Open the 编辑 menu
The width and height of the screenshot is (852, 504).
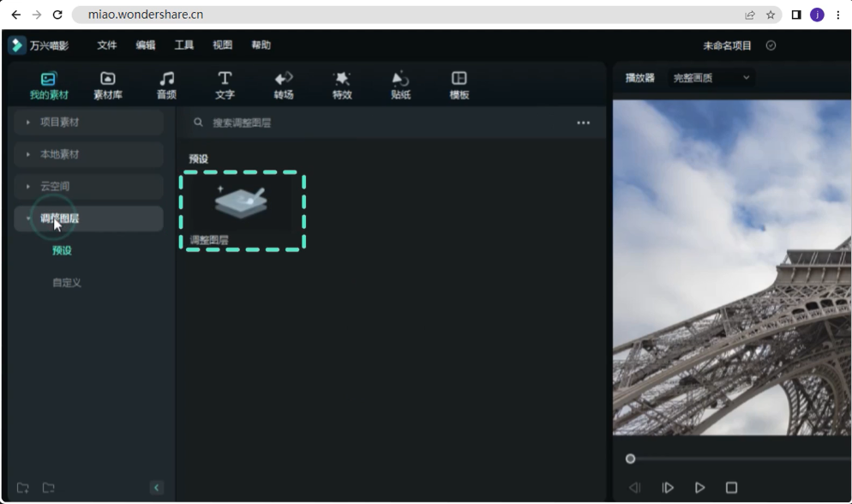pyautogui.click(x=145, y=45)
